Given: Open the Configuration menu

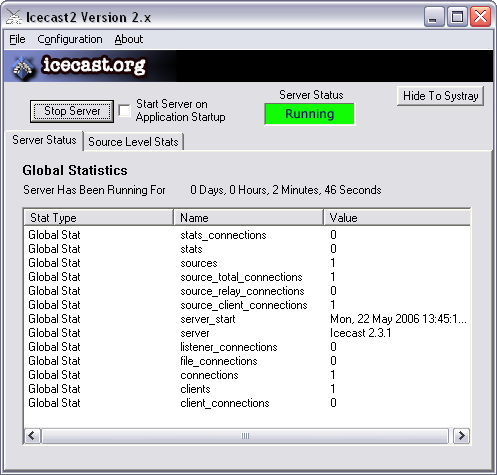Looking at the screenshot, I should [70, 39].
